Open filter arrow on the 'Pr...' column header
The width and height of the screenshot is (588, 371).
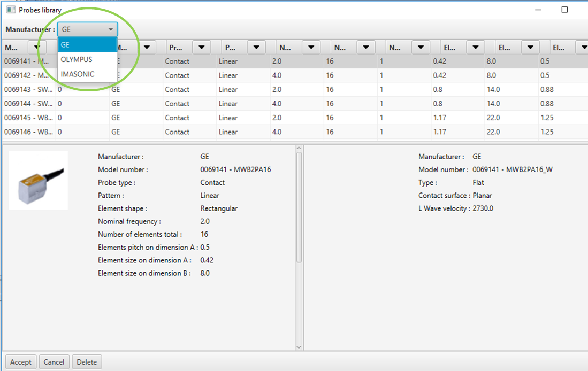[201, 48]
